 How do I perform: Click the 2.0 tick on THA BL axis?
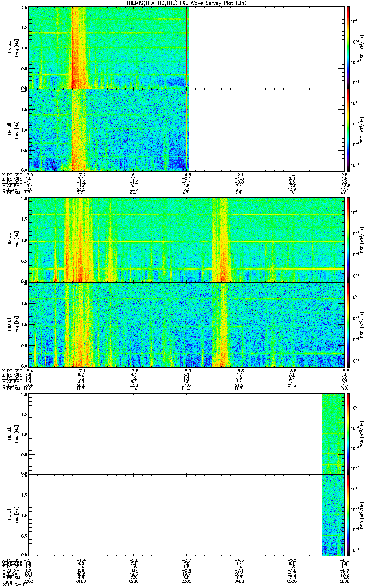[24, 9]
